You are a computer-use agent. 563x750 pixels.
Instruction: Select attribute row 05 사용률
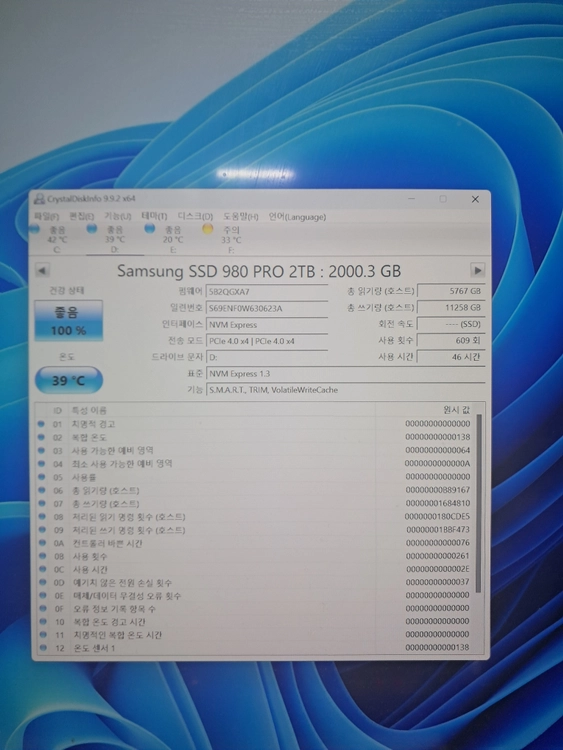pos(255,477)
